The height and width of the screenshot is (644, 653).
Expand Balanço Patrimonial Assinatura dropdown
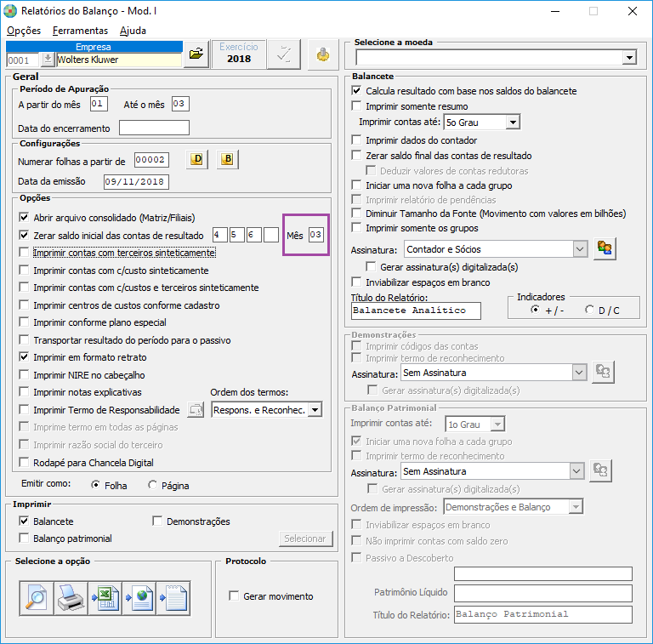pos(576,471)
